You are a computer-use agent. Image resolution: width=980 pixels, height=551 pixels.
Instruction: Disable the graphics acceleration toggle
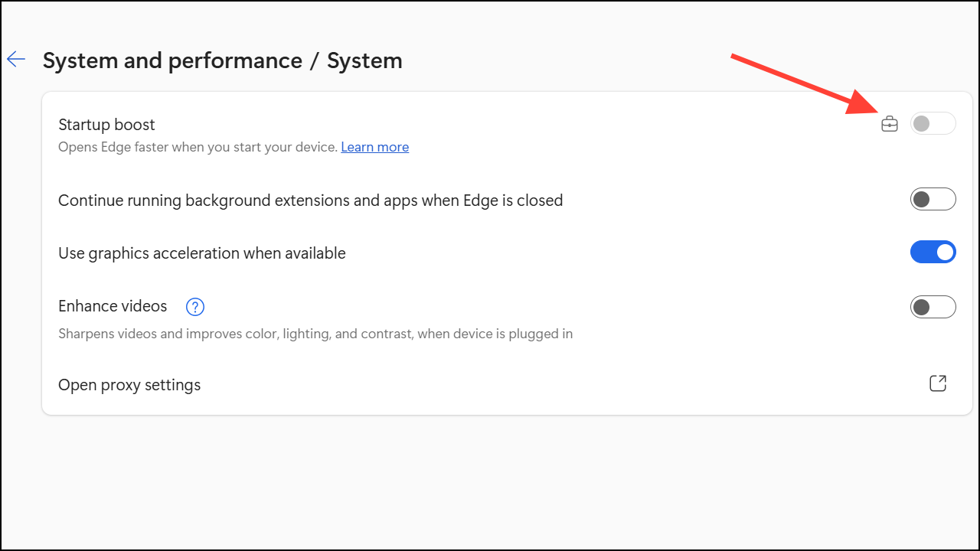pos(933,252)
